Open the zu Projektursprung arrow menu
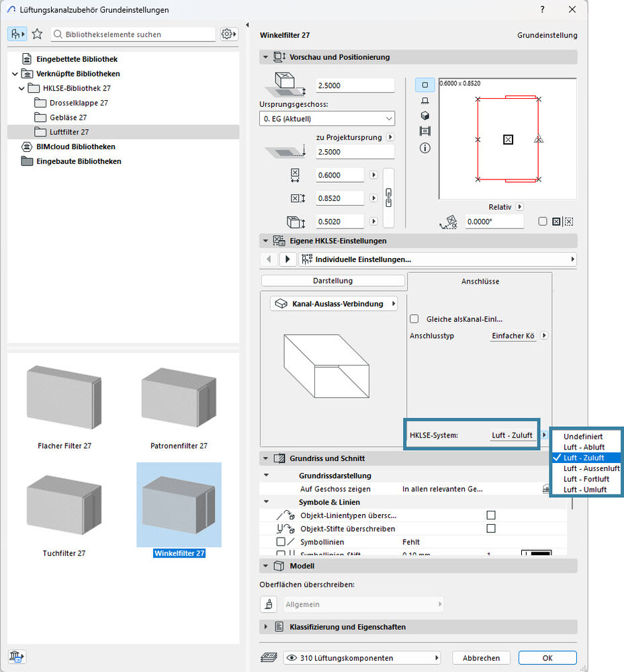624x672 pixels. coord(390,137)
